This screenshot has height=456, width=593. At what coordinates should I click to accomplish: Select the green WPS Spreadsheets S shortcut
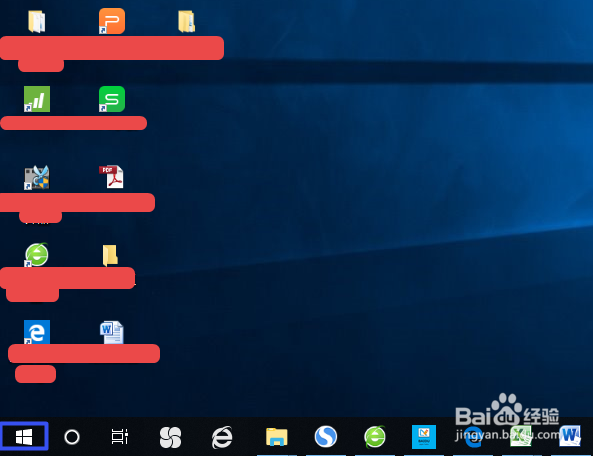coord(112,99)
